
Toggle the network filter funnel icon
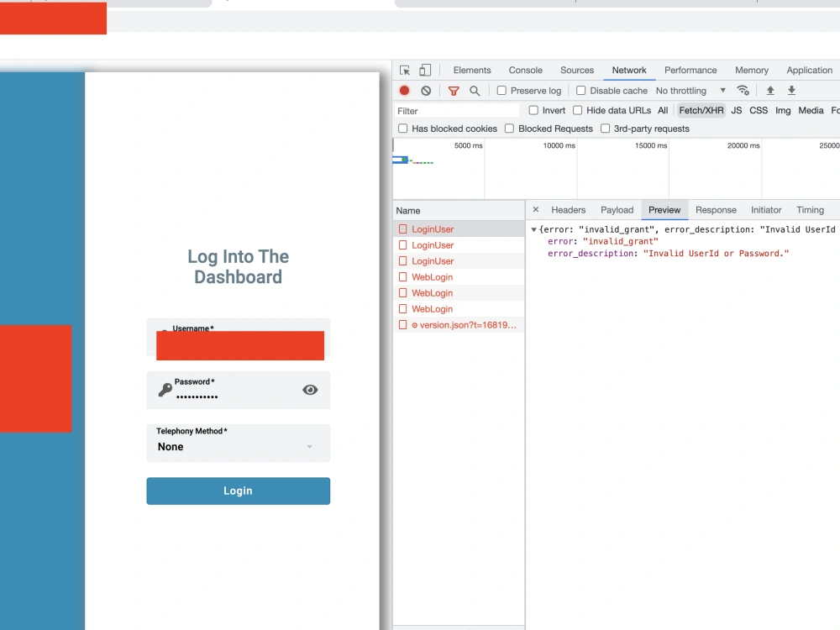[454, 91]
